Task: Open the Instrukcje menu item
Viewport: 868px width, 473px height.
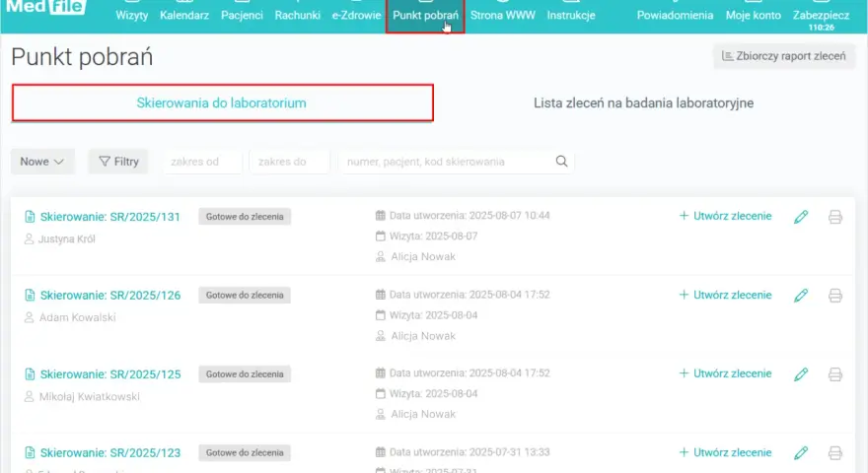Action: [x=571, y=15]
